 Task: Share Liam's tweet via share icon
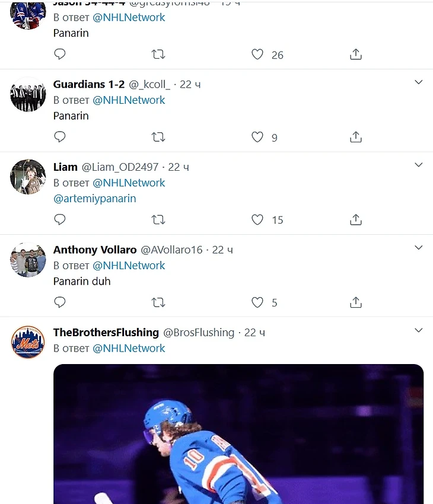[x=356, y=219]
